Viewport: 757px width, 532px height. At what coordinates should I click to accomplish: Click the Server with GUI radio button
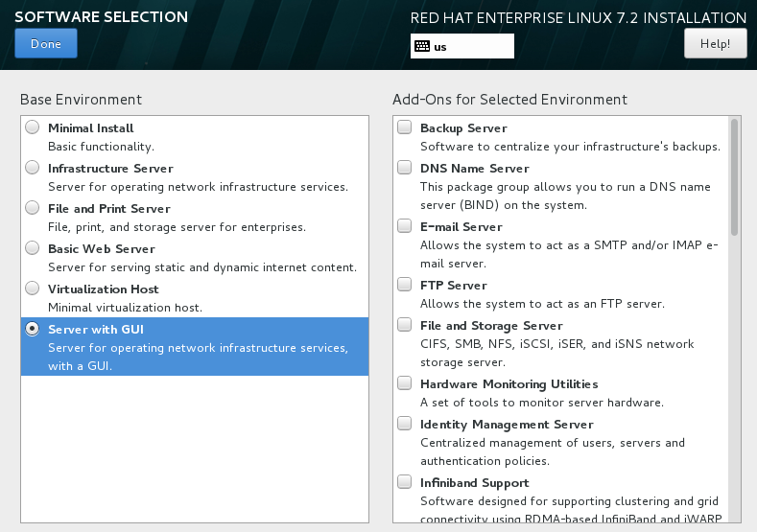point(33,329)
